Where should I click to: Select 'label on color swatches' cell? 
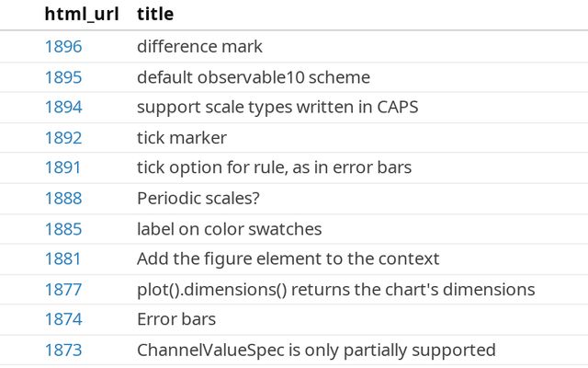tap(230, 229)
